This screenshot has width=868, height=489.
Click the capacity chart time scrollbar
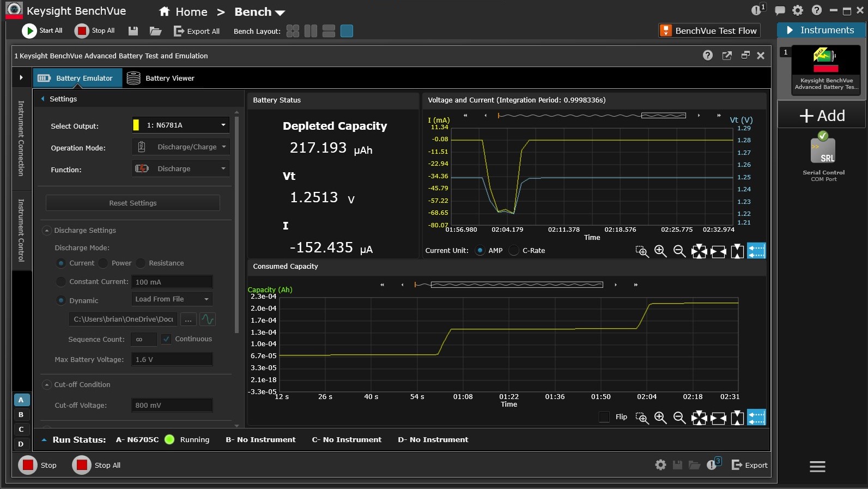tap(517, 285)
